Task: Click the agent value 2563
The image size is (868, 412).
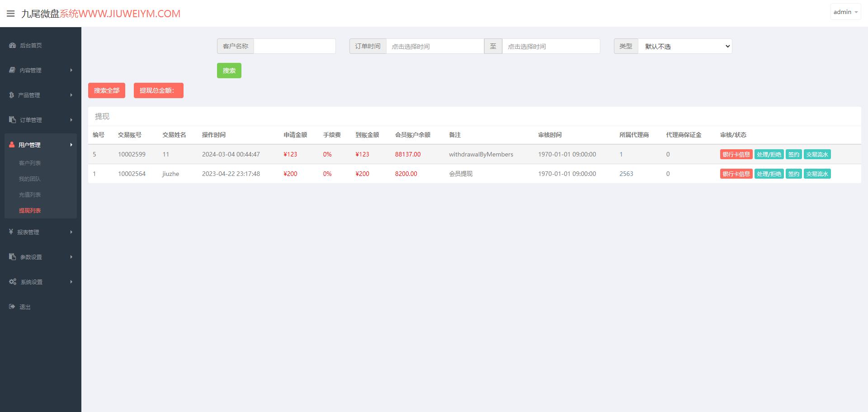Action: pyautogui.click(x=626, y=174)
